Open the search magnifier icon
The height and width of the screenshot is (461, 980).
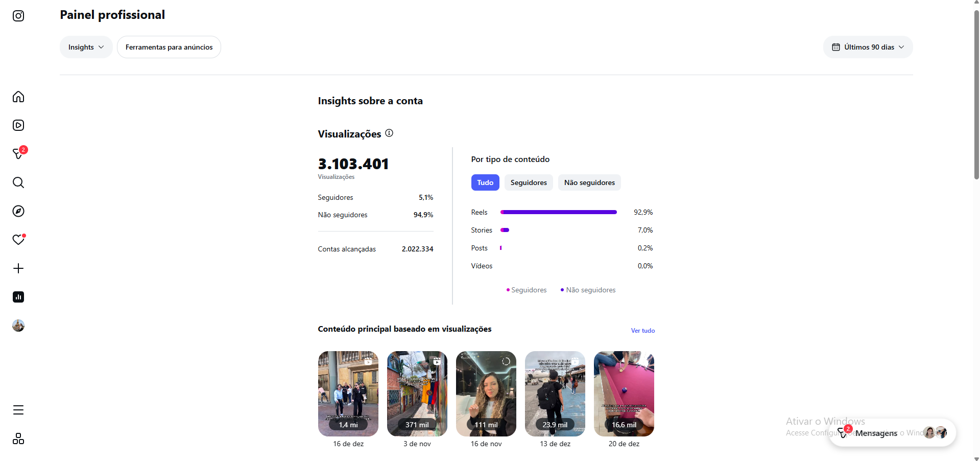[18, 182]
